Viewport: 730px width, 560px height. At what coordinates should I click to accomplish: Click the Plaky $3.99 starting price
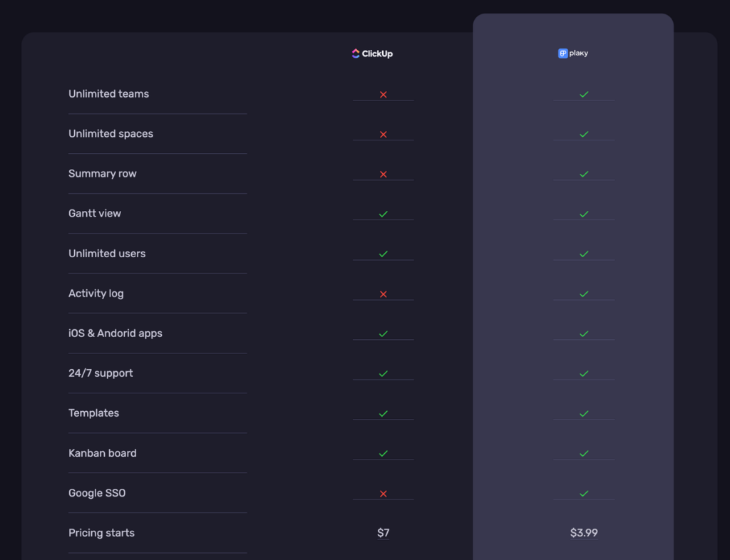click(x=584, y=533)
